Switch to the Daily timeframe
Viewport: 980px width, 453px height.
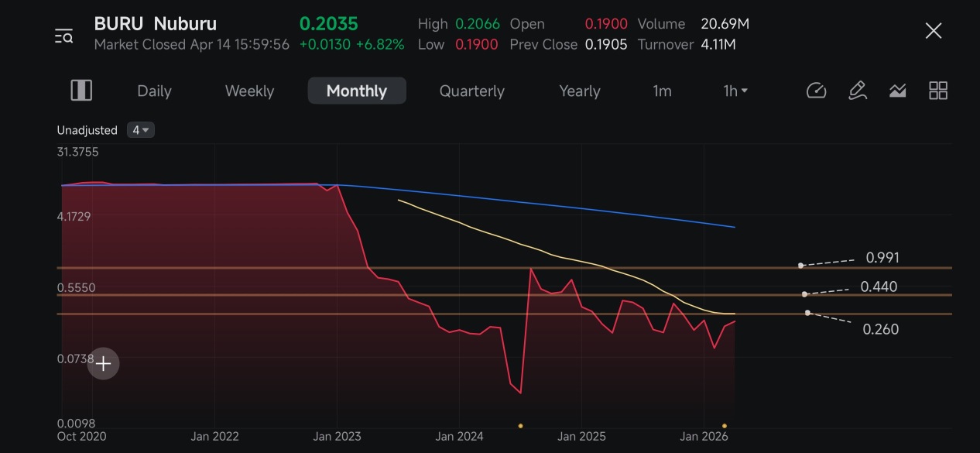click(x=154, y=91)
